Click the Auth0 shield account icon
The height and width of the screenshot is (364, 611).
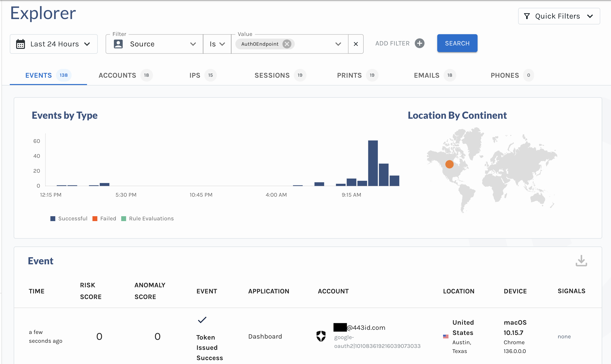pos(321,336)
